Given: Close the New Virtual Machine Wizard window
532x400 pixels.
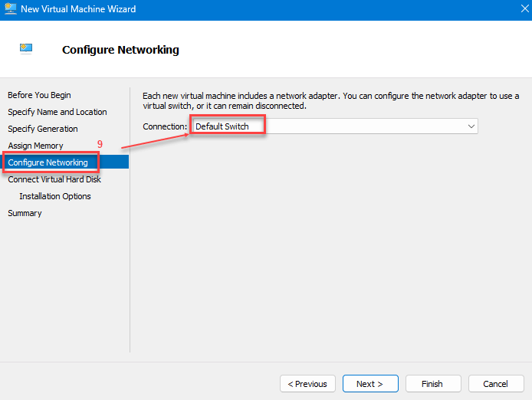Looking at the screenshot, I should [524, 9].
